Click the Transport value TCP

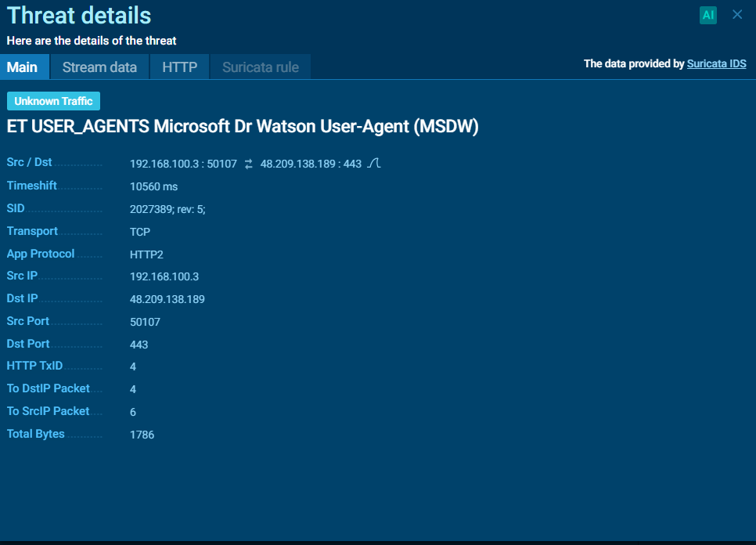click(x=140, y=232)
